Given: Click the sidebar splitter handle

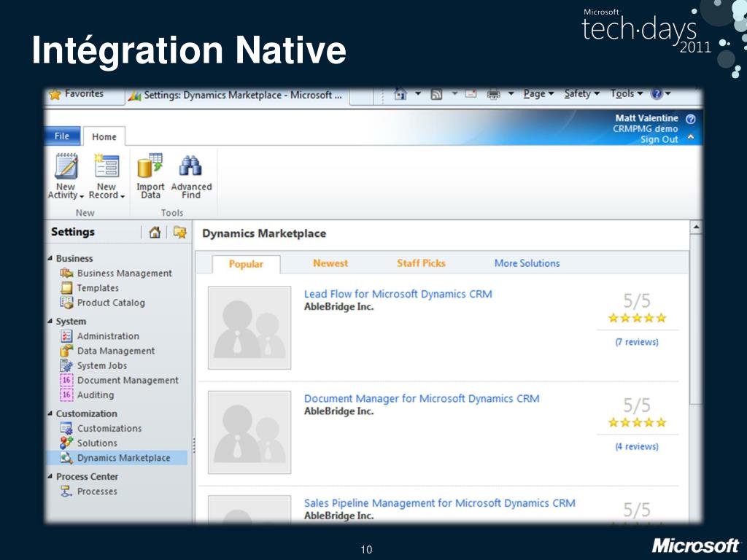Looking at the screenshot, I should [x=194, y=446].
